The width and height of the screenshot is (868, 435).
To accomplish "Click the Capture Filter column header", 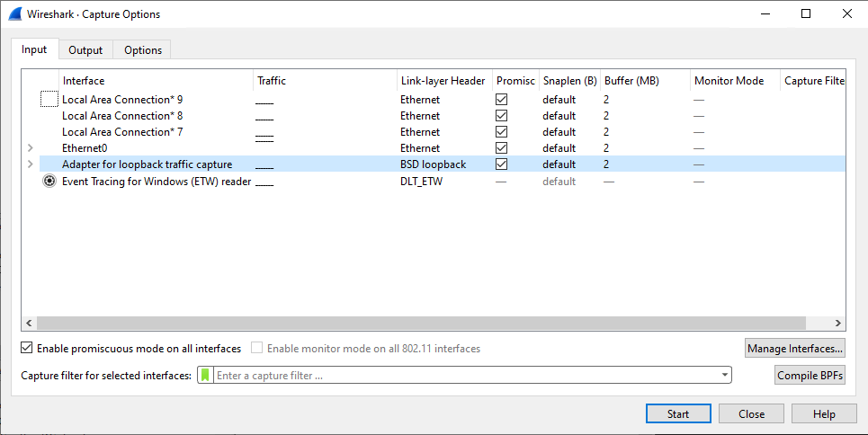I will (x=812, y=81).
